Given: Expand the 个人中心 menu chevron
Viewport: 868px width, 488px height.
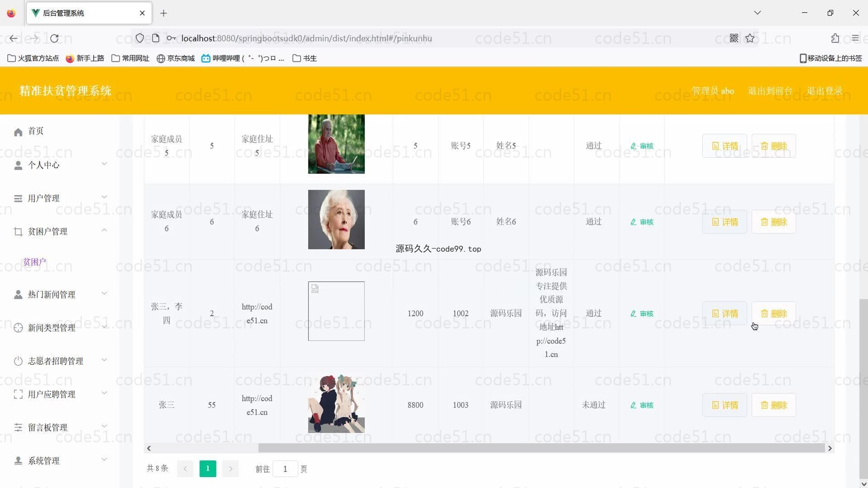Looking at the screenshot, I should point(104,164).
